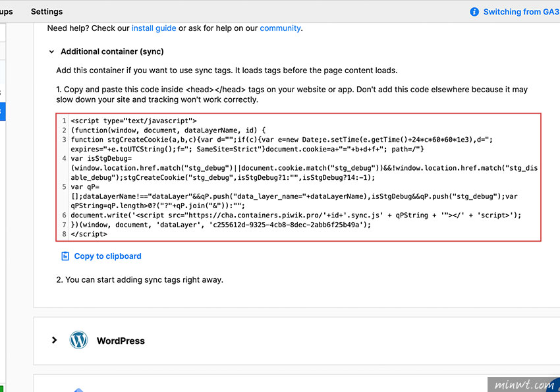Click the partially visible blue icon in bottom card
This screenshot has width=560, height=392.
click(x=77, y=389)
